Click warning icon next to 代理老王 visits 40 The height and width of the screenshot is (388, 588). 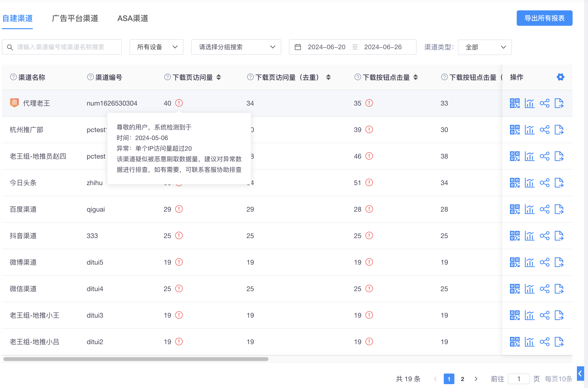[x=179, y=103]
